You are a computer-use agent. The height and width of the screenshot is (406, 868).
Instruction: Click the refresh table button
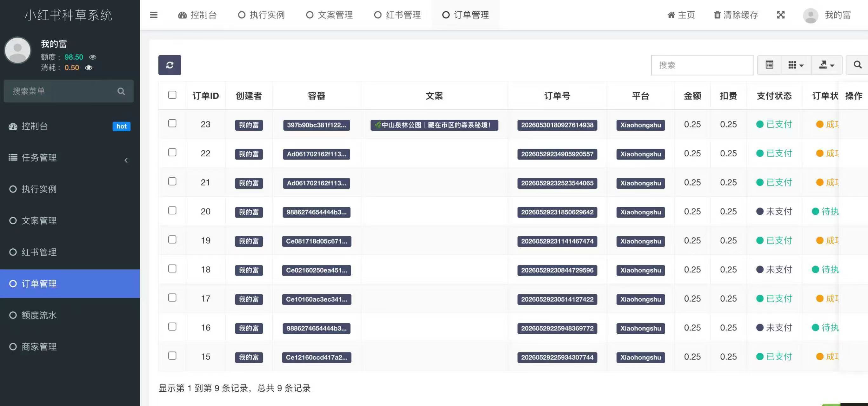(170, 65)
